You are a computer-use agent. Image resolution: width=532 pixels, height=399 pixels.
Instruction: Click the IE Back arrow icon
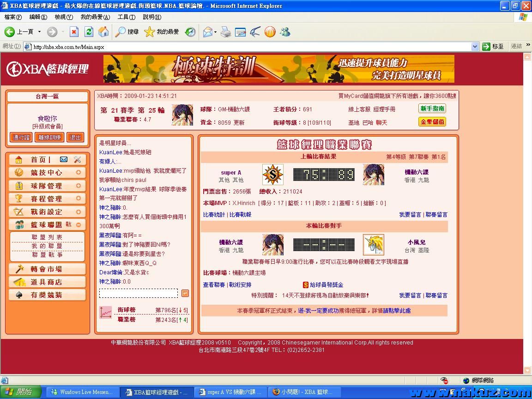click(x=9, y=32)
